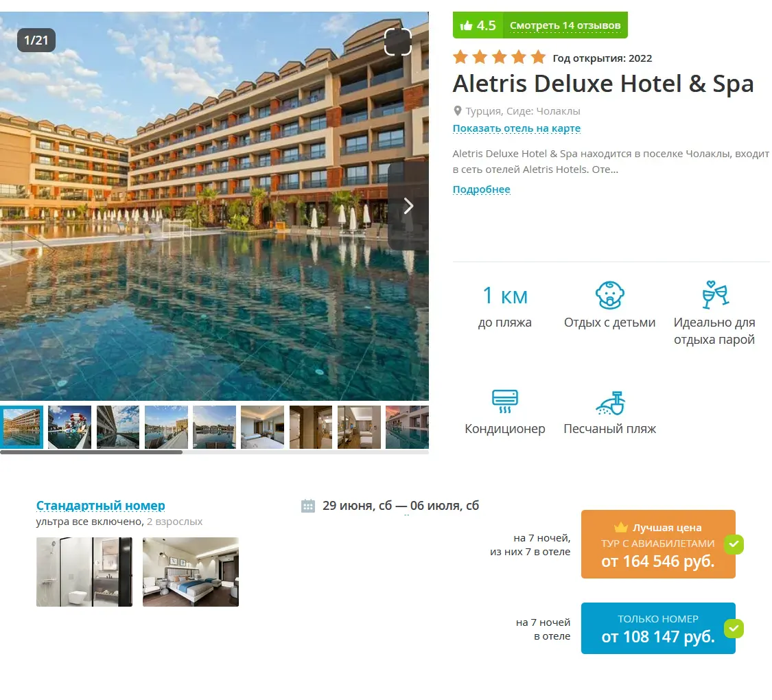Expand hotel description via Подробнее
Image resolution: width=772 pixels, height=700 pixels.
pos(481,189)
